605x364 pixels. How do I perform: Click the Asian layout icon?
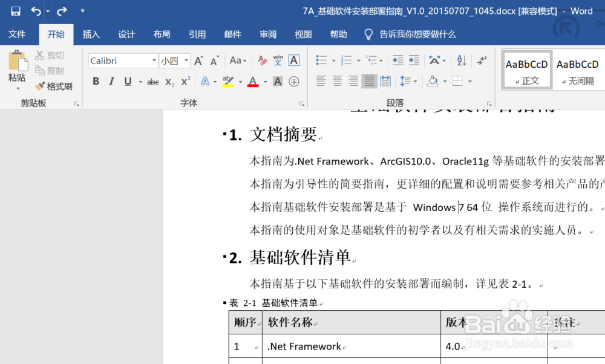point(434,60)
